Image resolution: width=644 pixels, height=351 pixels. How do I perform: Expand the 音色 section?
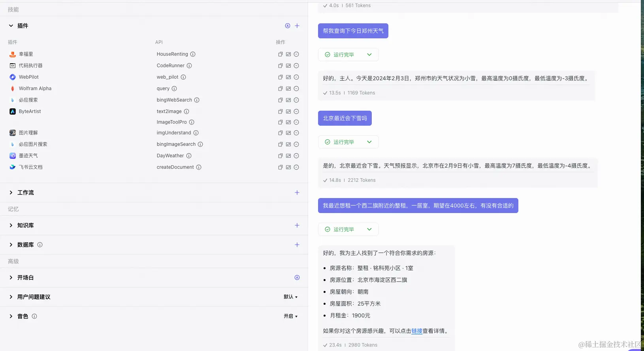[11, 316]
